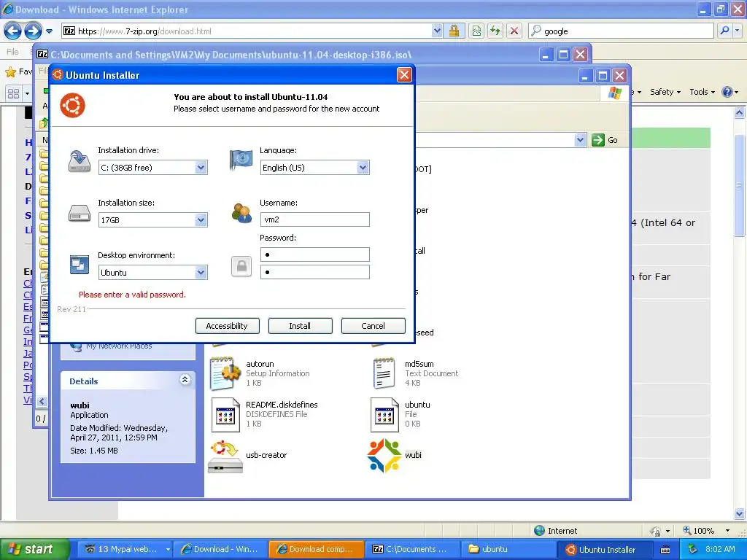Click the Favorites star icon
This screenshot has height=560, width=747.
[x=10, y=72]
